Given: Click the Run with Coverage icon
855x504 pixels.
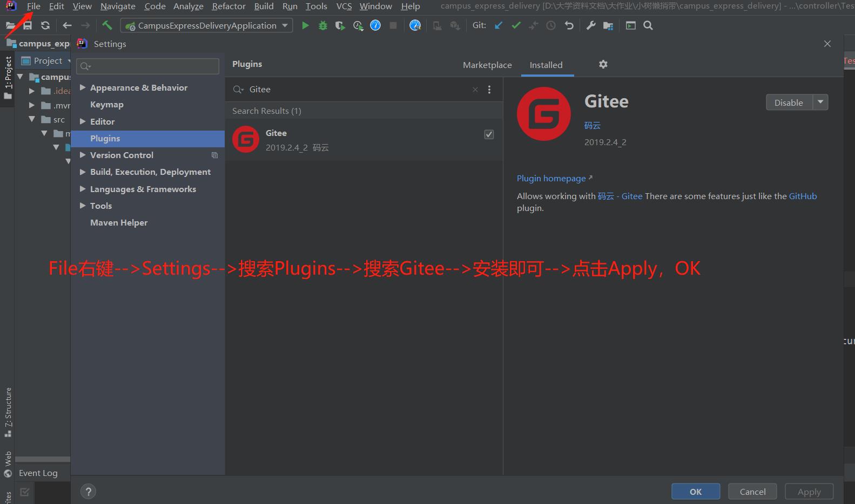Looking at the screenshot, I should click(x=340, y=25).
